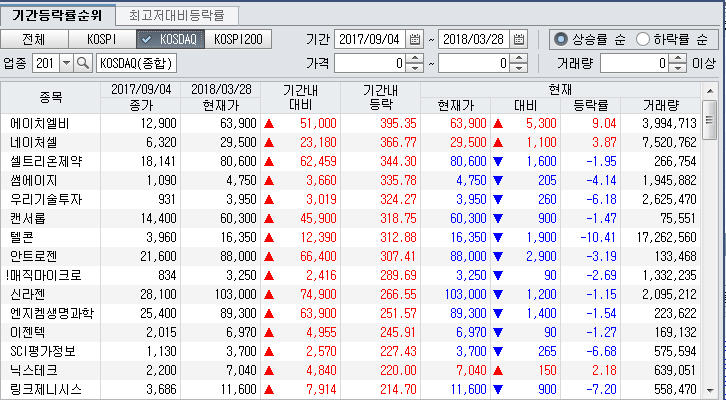726x400 pixels.
Task: Click the 395.35 period change value
Action: pos(398,124)
